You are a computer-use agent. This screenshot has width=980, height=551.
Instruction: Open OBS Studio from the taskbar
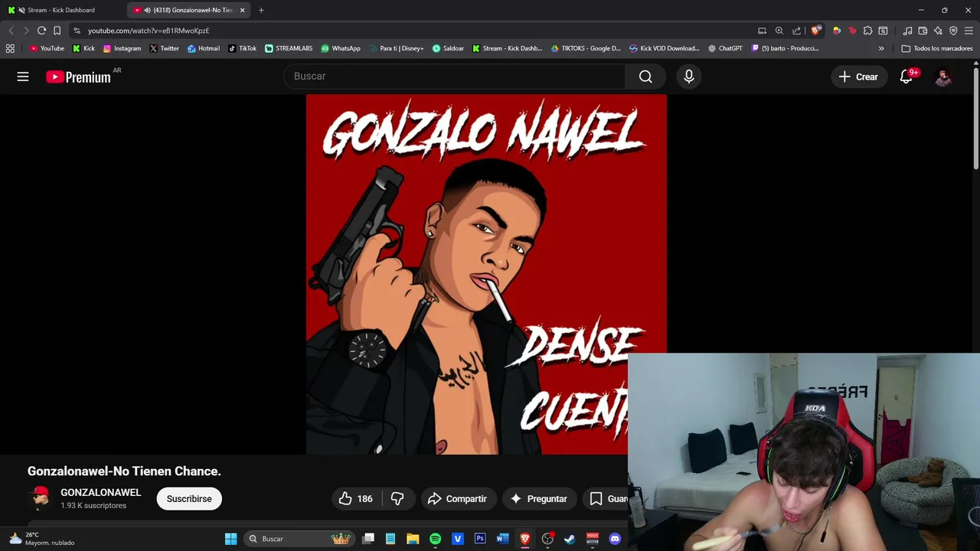(547, 539)
